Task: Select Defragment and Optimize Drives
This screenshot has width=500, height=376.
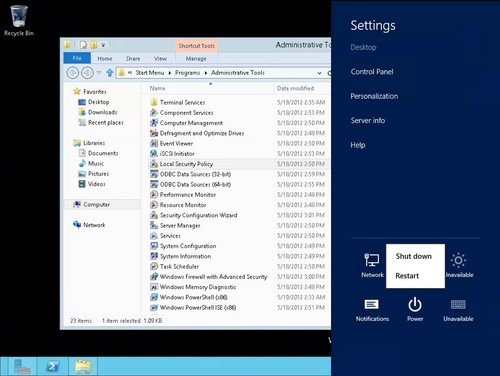Action: point(197,133)
